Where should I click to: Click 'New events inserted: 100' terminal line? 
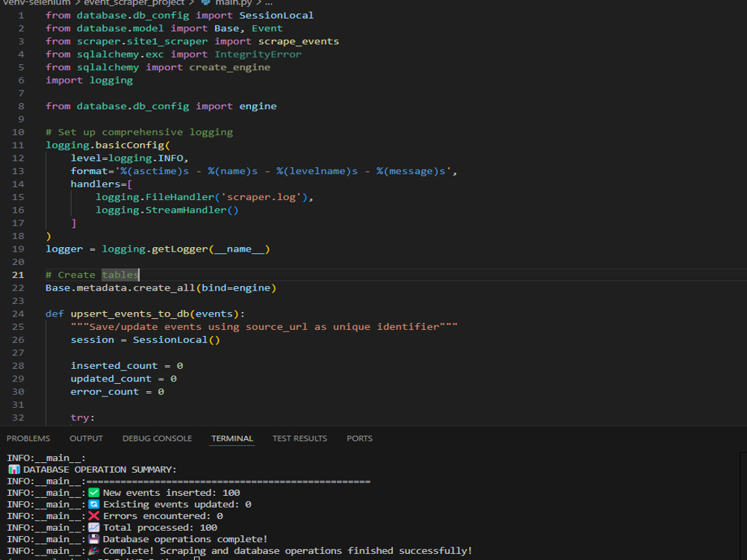(172, 493)
